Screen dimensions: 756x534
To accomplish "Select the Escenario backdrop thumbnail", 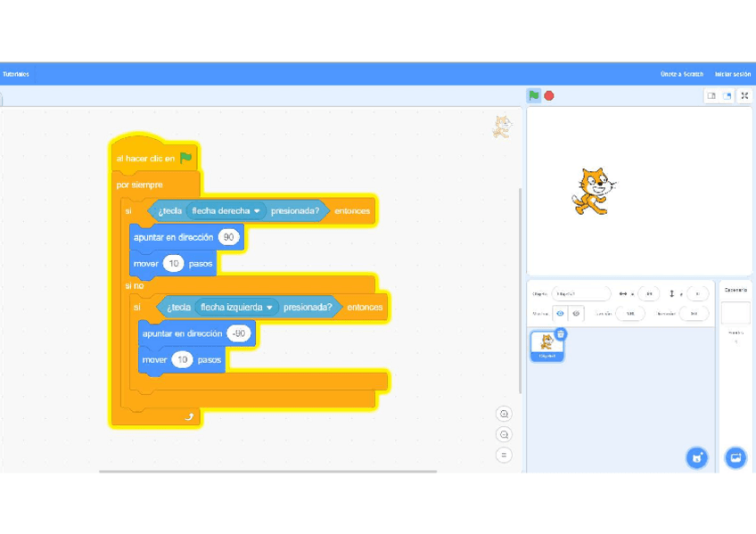I will pyautogui.click(x=735, y=313).
